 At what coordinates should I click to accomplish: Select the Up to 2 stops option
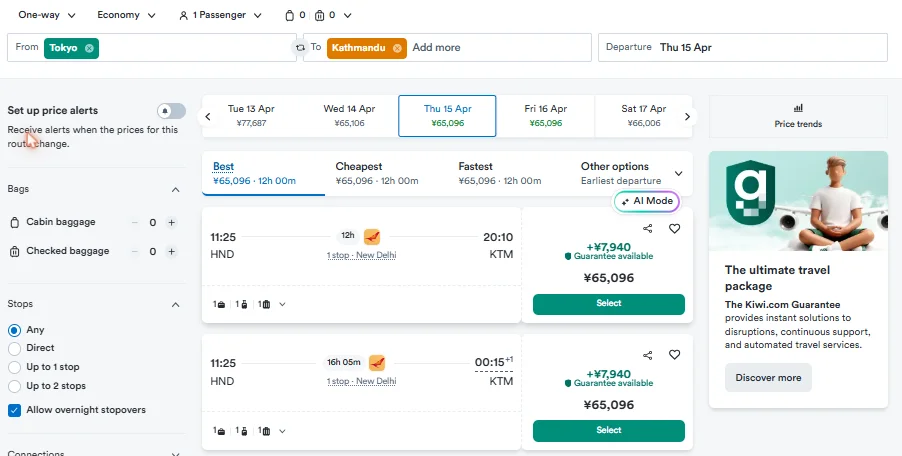pyautogui.click(x=14, y=386)
